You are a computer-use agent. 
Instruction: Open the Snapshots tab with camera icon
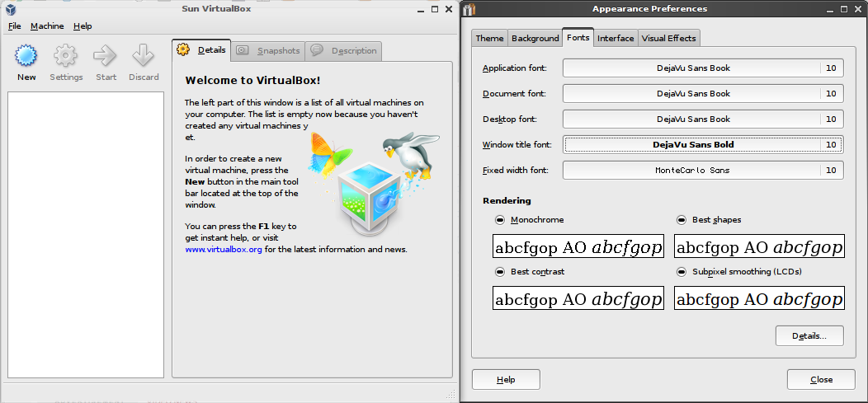click(x=268, y=50)
